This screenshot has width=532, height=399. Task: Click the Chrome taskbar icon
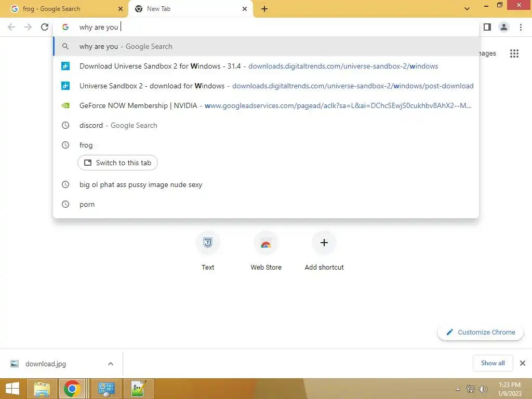(x=72, y=389)
